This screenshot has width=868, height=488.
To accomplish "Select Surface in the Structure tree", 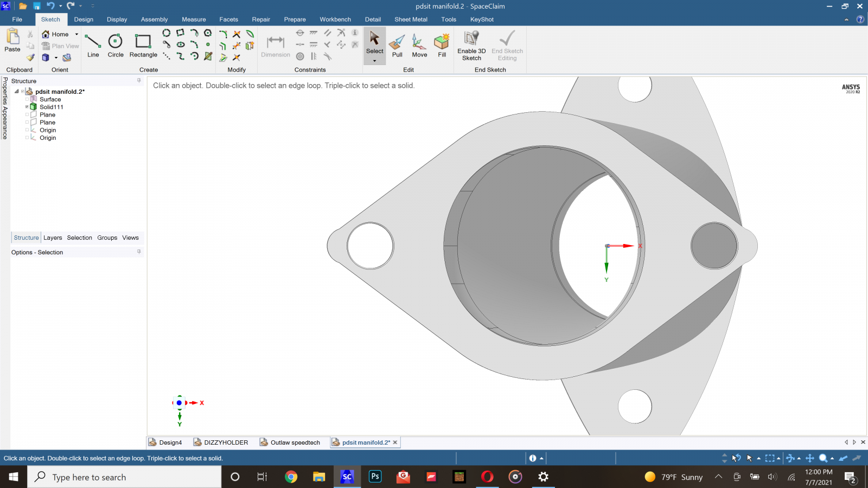I will (50, 99).
